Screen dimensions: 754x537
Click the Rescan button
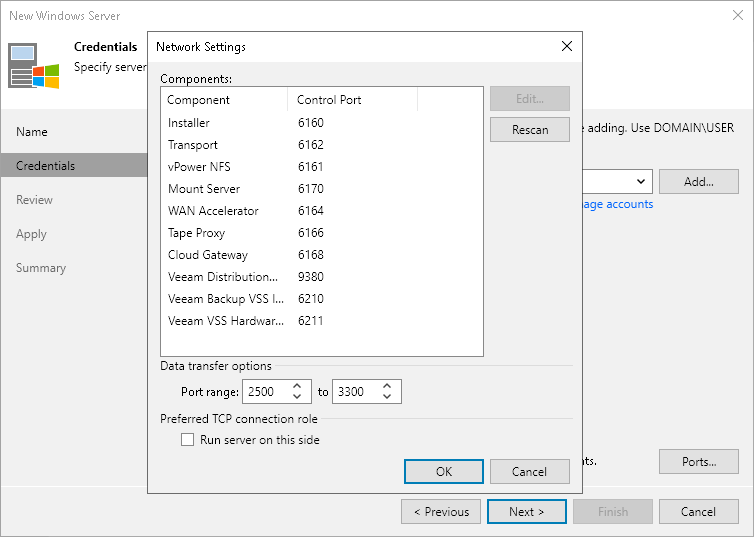point(530,130)
